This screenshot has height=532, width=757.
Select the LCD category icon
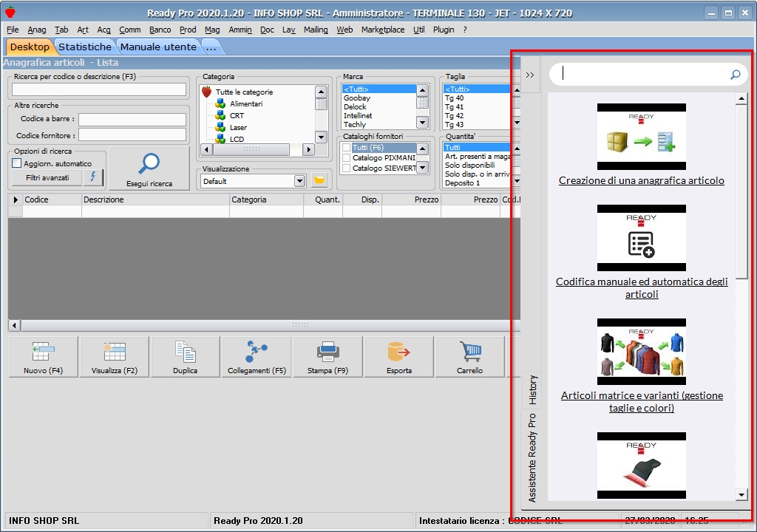220,139
